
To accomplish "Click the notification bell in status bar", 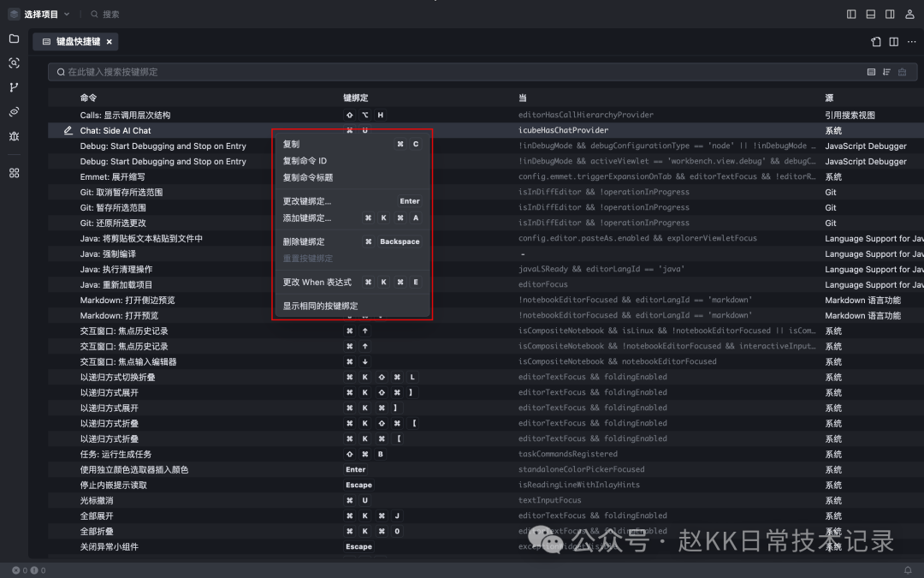I will pos(908,570).
